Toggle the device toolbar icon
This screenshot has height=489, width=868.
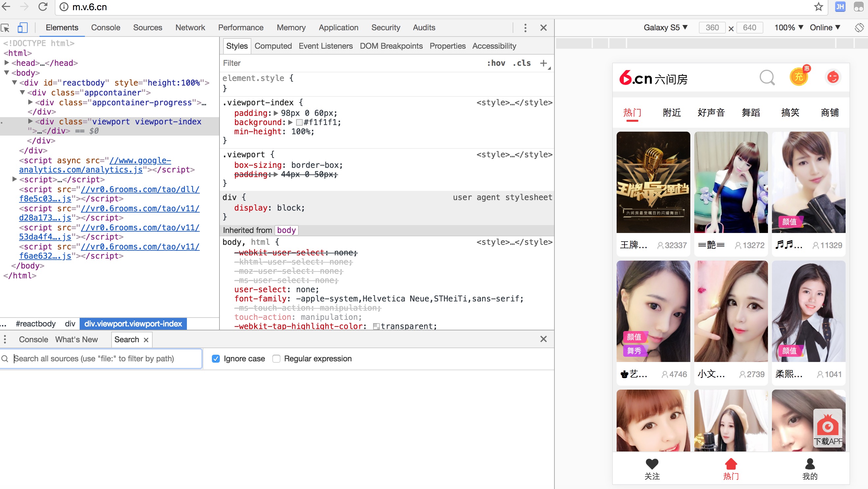pos(22,28)
